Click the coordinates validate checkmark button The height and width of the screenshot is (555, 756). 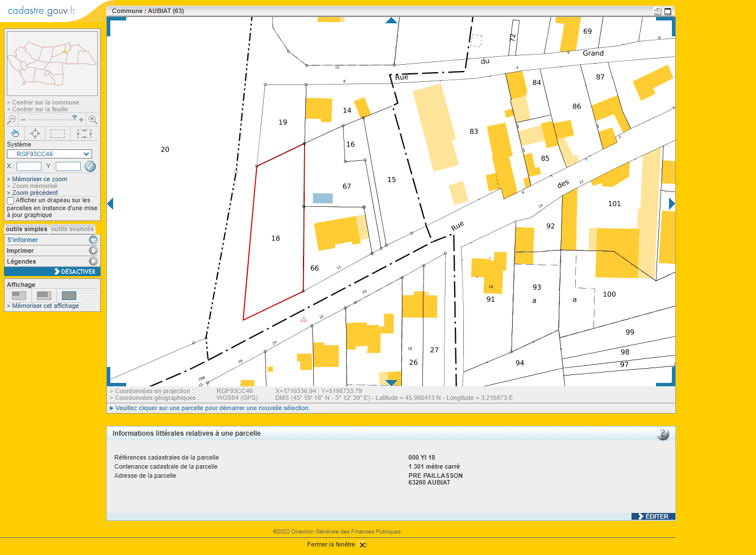90,166
